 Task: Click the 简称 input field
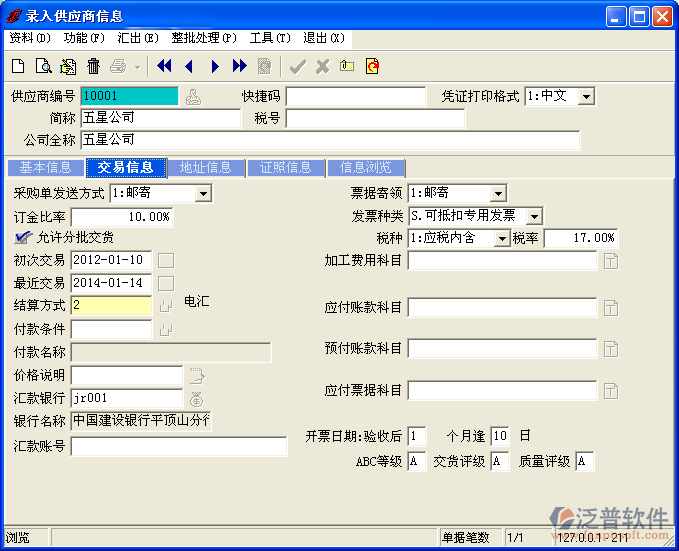pos(161,118)
